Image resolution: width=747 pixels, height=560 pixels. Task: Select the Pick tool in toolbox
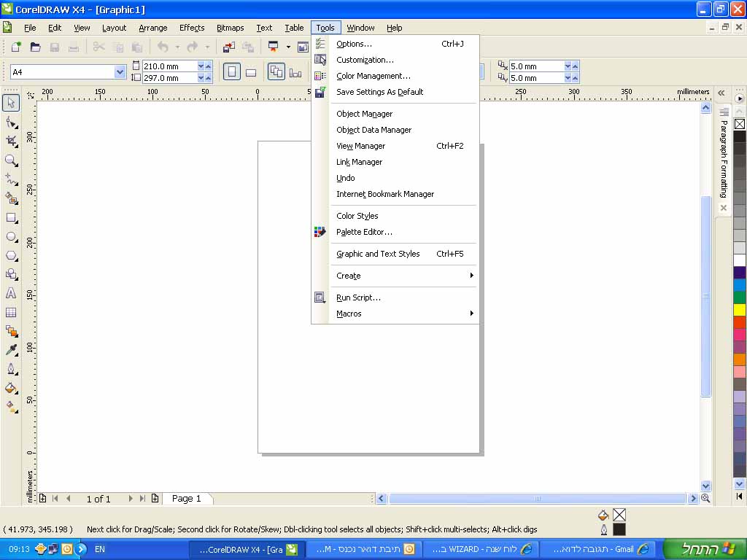point(11,102)
